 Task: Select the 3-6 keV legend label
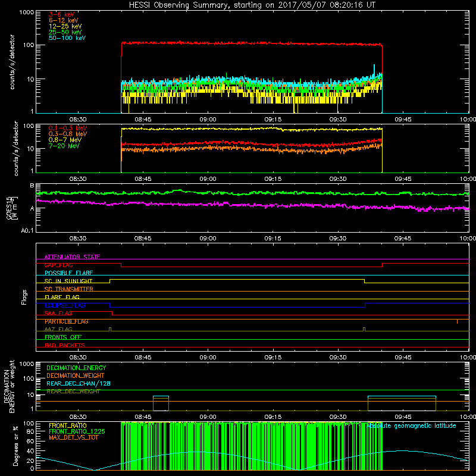62,14
